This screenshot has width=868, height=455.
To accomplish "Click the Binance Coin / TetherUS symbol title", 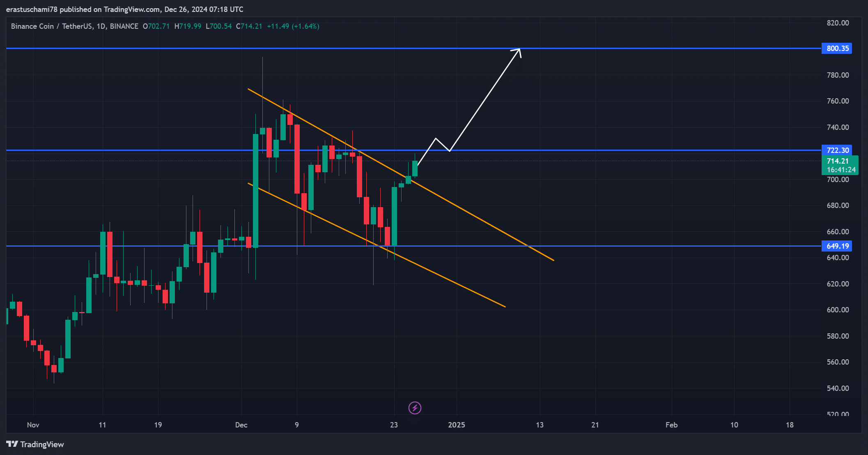I will 75,26.
